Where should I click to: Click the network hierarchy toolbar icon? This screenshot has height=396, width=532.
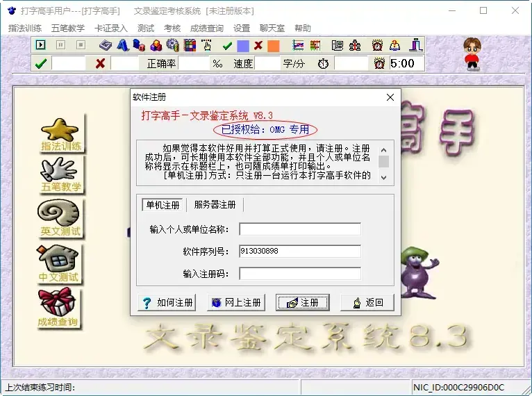pyautogui.click(x=355, y=45)
